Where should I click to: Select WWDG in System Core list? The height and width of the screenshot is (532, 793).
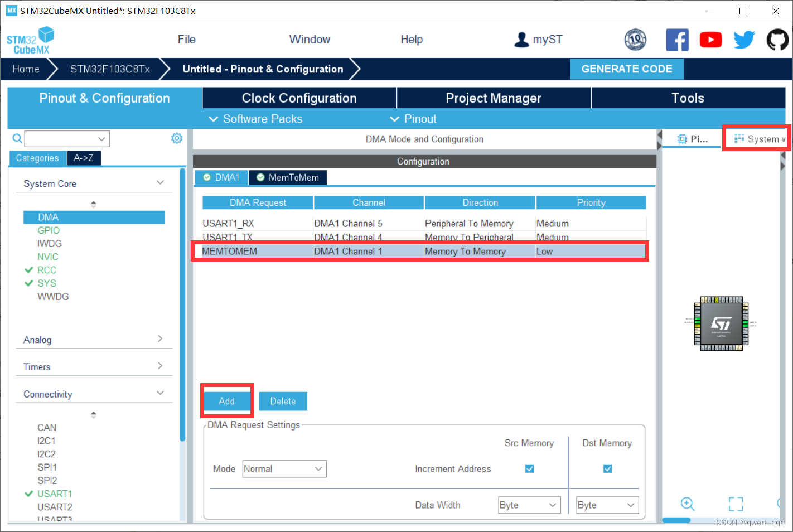tap(53, 297)
